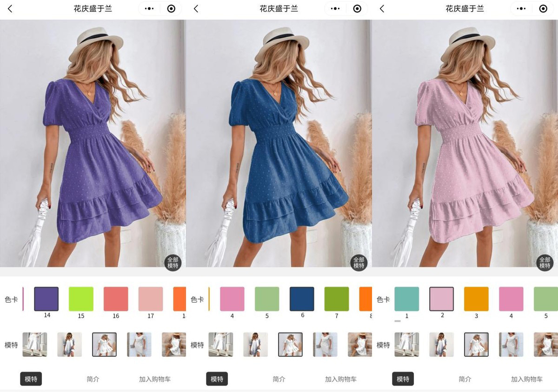
Task: Open 简介 tab on blue dress screen
Action: (x=279, y=379)
